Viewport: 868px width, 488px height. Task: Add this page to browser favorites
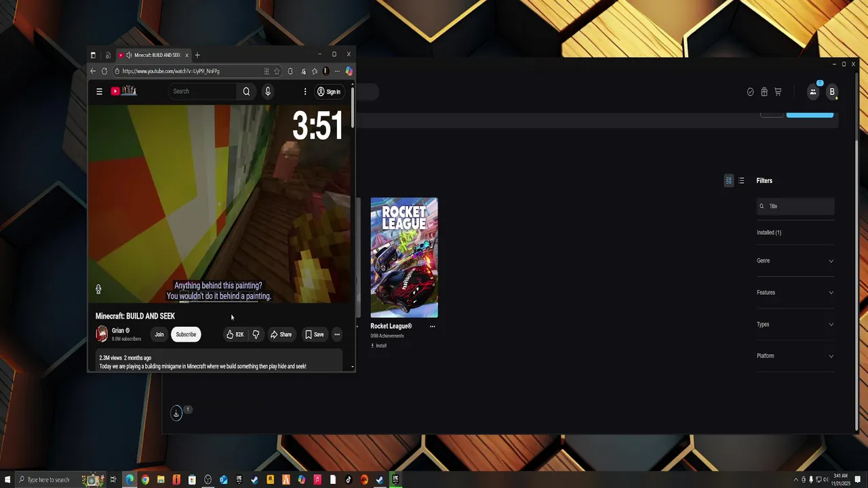[x=277, y=71]
